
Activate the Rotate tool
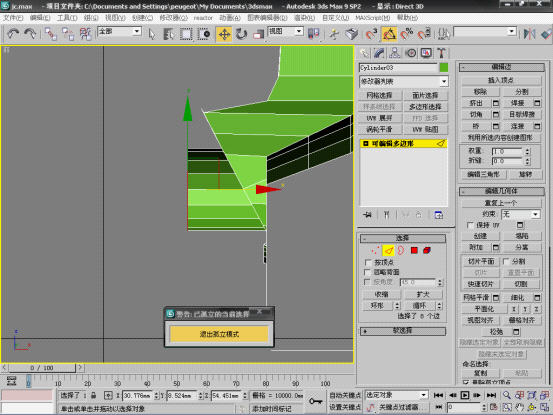pos(242,34)
